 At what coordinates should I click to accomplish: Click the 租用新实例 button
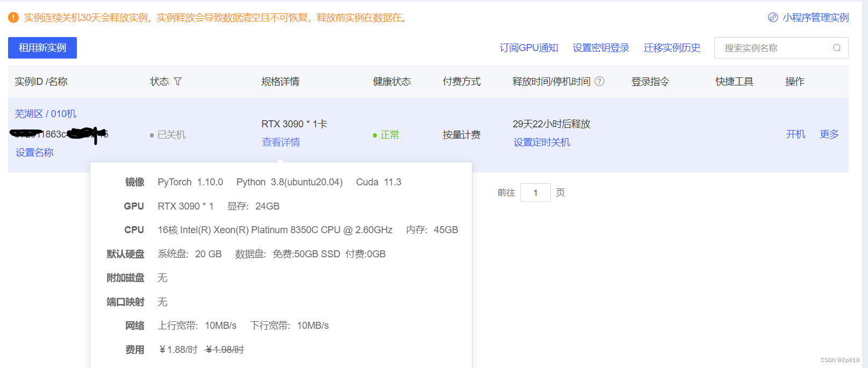[x=42, y=48]
